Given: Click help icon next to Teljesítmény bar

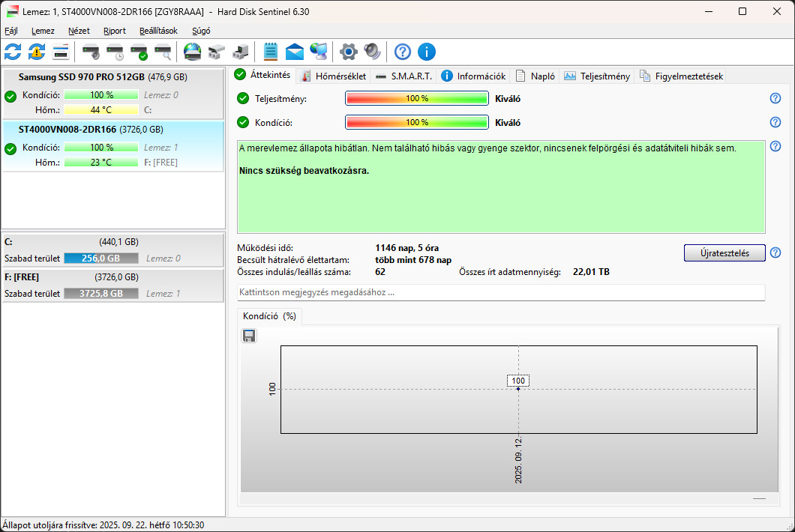Looking at the screenshot, I should [775, 98].
